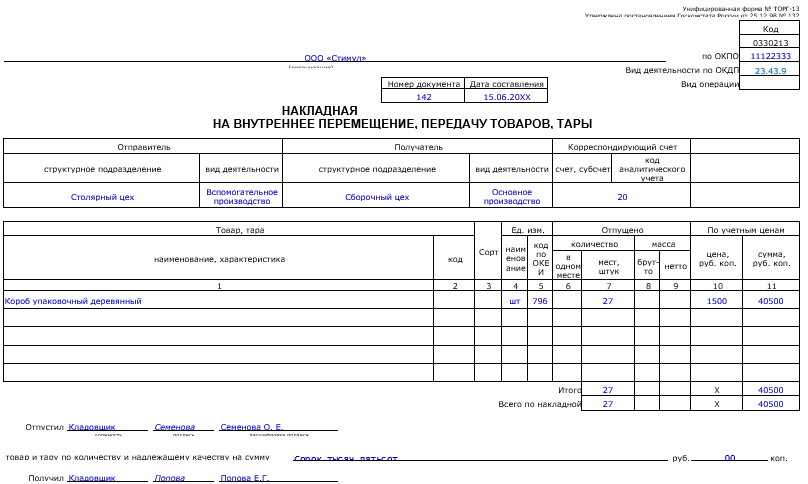The image size is (808, 484).
Task: Click the ОКПО value 11122333
Action: 770,56
